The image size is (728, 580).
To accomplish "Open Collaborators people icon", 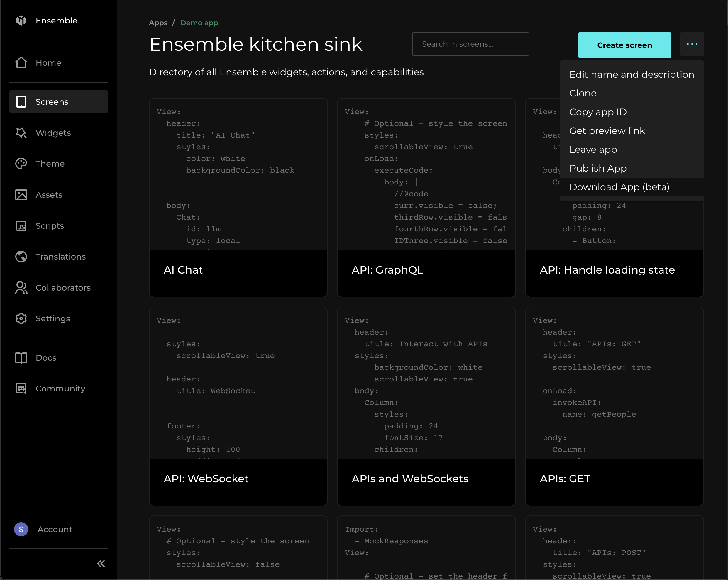I will (x=21, y=288).
